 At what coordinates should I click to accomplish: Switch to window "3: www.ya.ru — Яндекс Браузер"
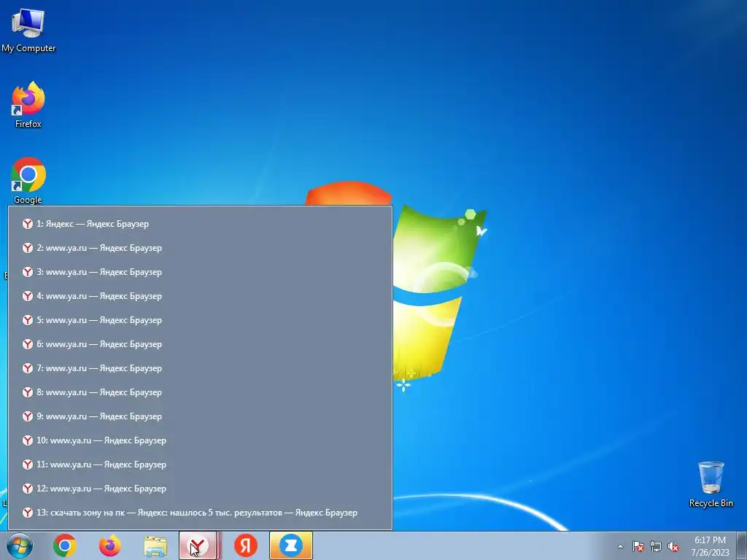pyautogui.click(x=200, y=272)
